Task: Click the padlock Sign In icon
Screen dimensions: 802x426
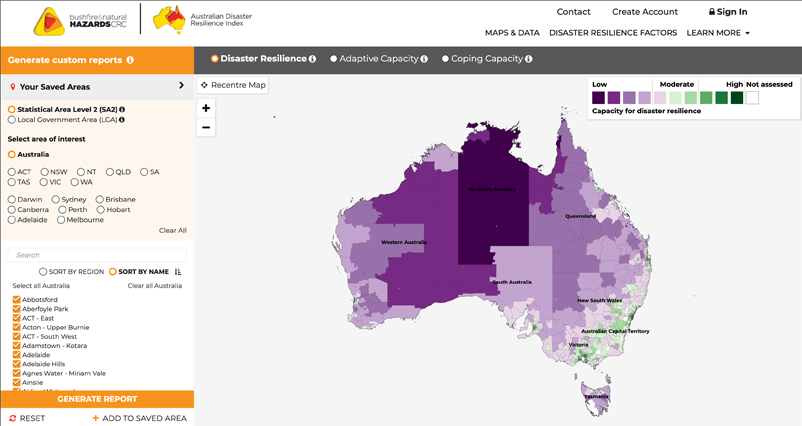Action: [711, 11]
